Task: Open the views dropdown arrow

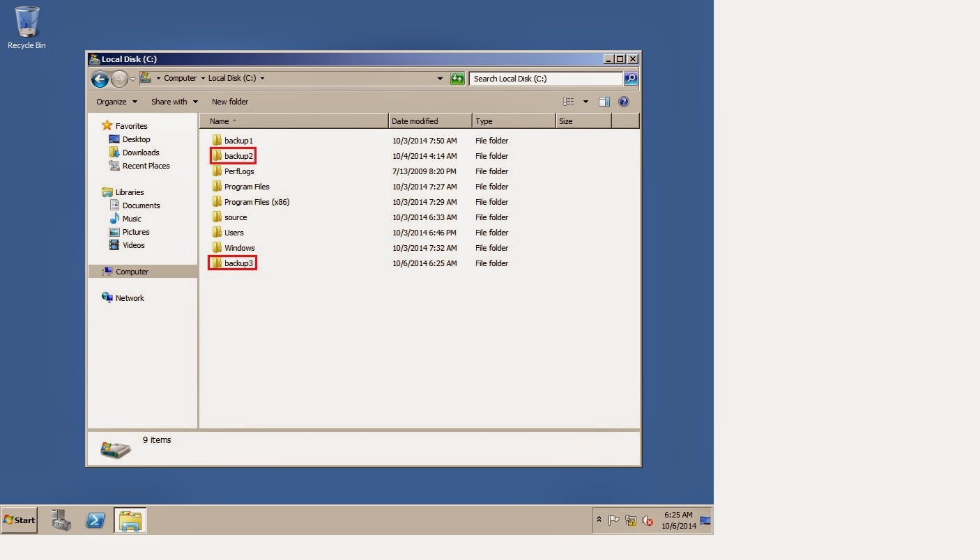Action: [x=585, y=102]
